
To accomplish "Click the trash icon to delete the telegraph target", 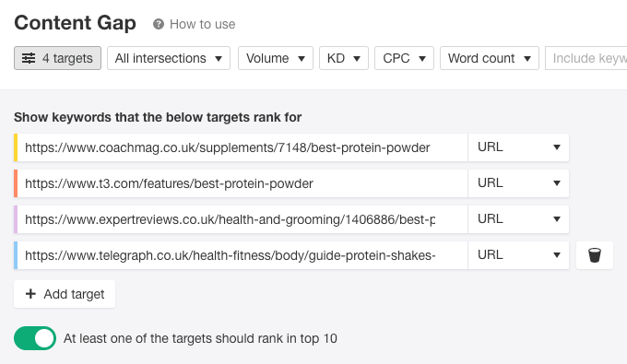I will coord(594,255).
